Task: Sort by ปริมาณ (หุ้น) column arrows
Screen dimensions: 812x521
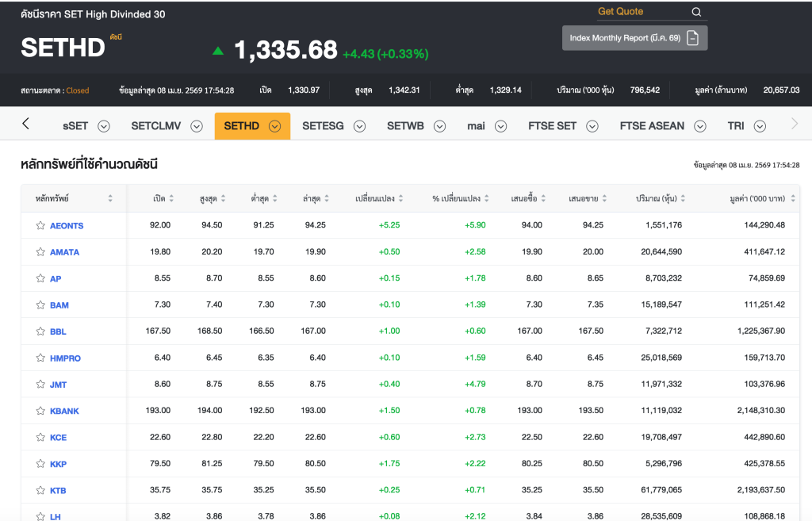Action: 683,198
